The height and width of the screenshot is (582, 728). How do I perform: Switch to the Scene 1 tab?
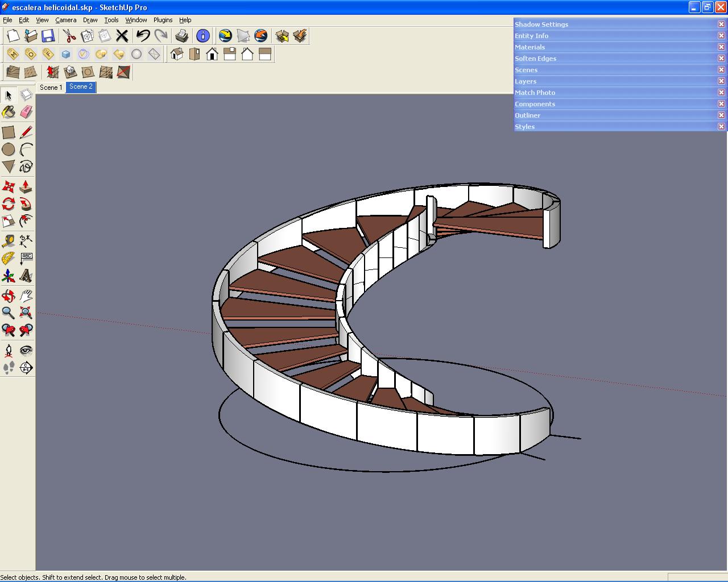[x=51, y=88]
